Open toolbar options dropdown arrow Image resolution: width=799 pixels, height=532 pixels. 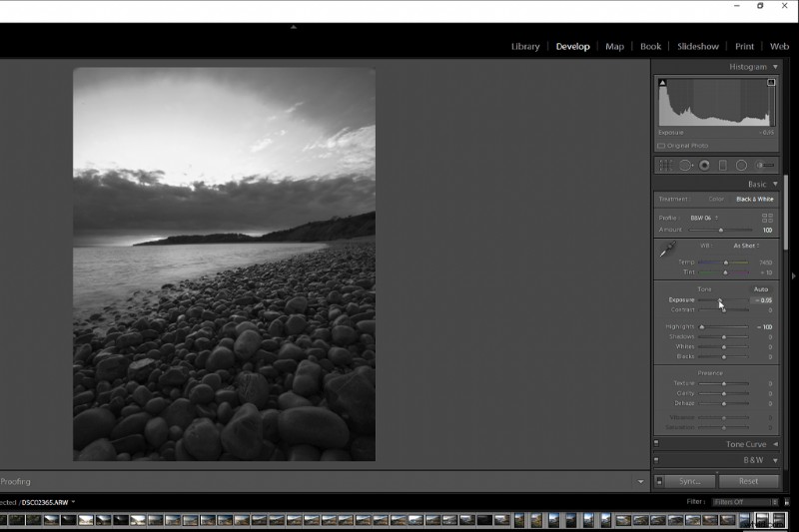640,482
